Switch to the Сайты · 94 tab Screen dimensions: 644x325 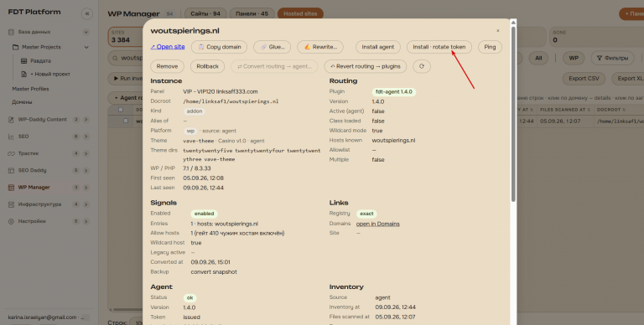click(x=205, y=14)
